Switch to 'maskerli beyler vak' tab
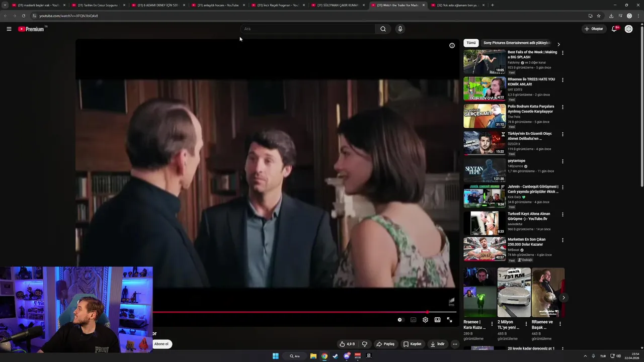Viewport: 644px width, 362px height. 38,5
